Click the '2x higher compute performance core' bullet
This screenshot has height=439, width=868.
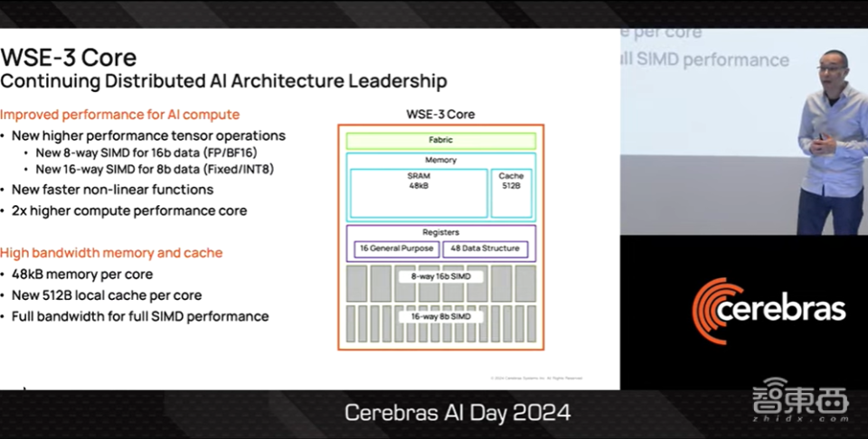coord(129,210)
